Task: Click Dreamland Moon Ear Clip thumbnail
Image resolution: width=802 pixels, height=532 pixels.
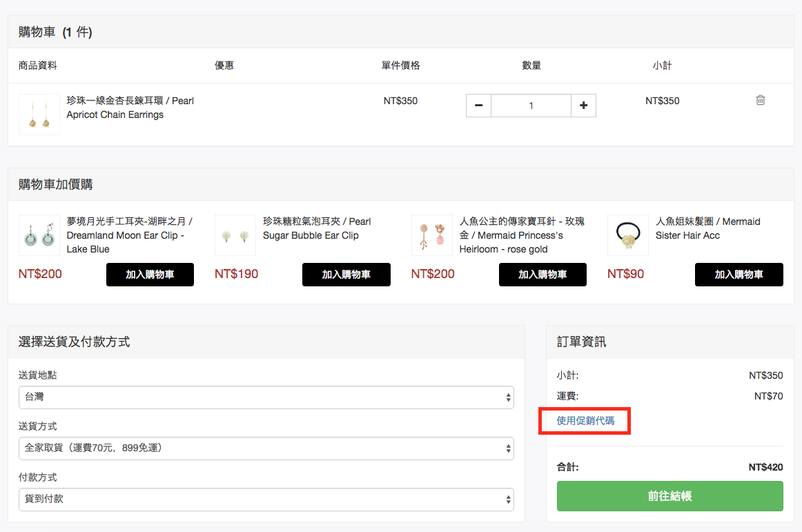Action: 39,235
